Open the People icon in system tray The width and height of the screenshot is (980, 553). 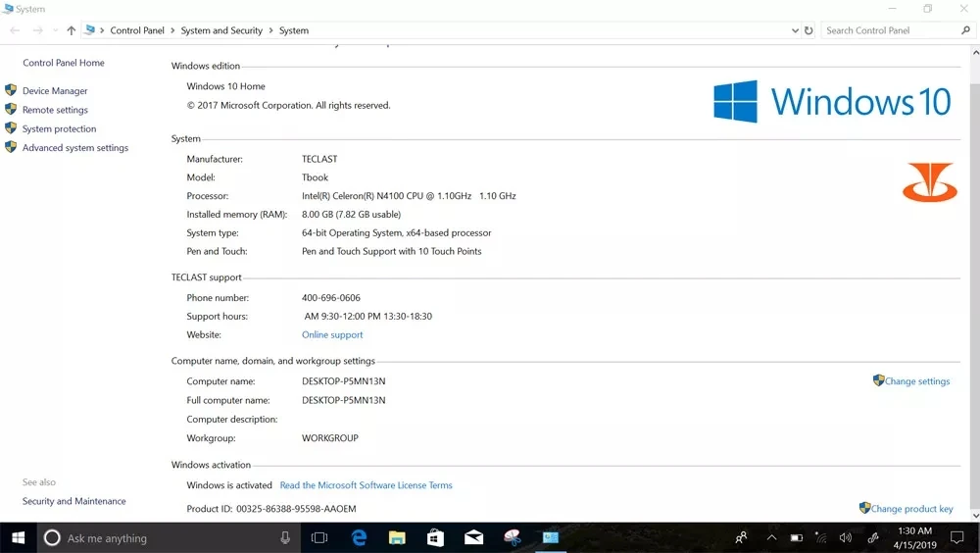[741, 538]
